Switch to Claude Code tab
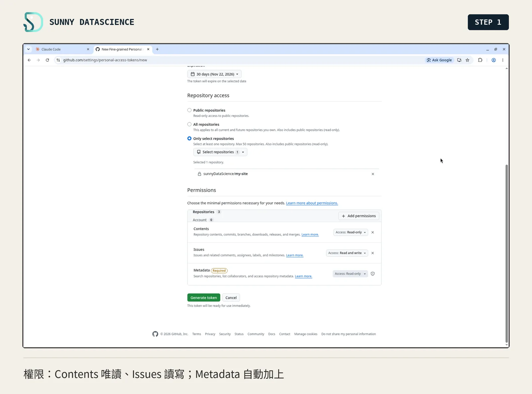This screenshot has width=532, height=394. pyautogui.click(x=63, y=49)
